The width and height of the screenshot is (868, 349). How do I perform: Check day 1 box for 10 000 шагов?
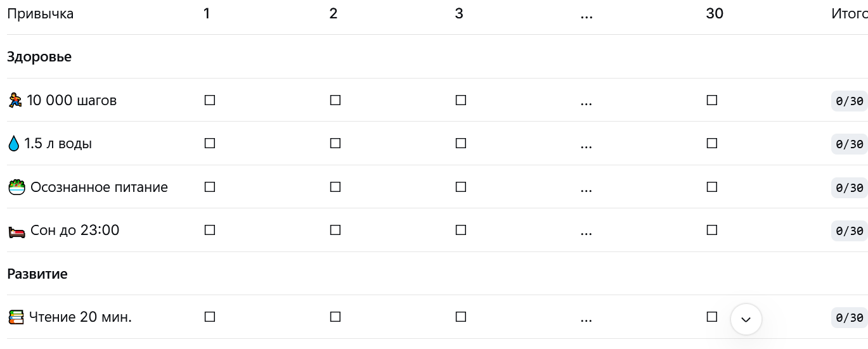coord(210,100)
